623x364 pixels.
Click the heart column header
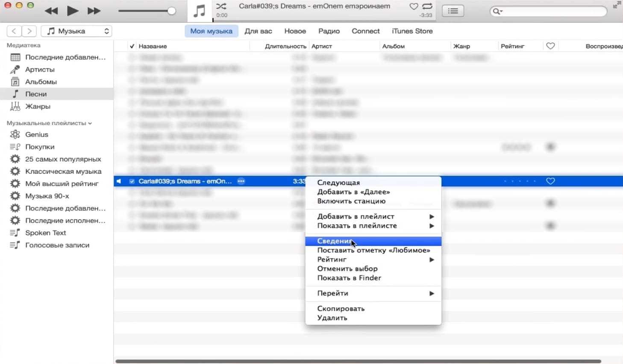click(550, 46)
